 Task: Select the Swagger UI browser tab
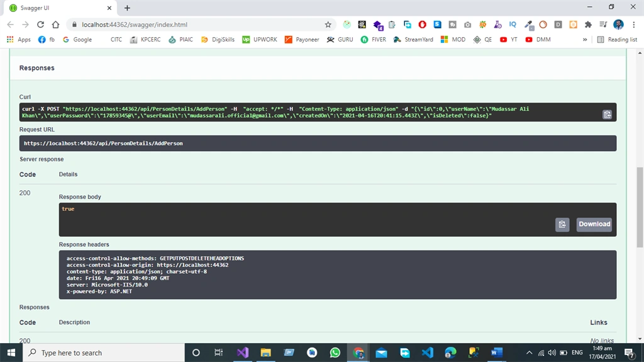(60, 8)
